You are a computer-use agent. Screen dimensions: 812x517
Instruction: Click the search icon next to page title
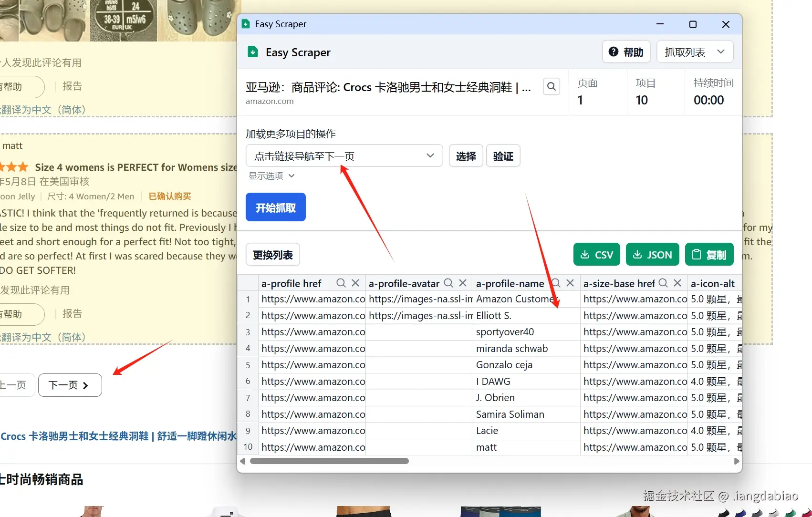point(551,86)
